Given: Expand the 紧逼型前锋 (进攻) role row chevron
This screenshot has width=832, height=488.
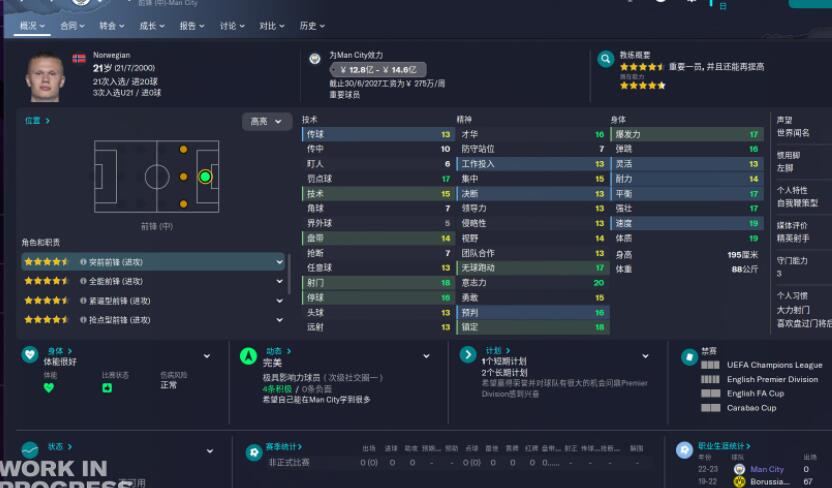Looking at the screenshot, I should pos(280,301).
